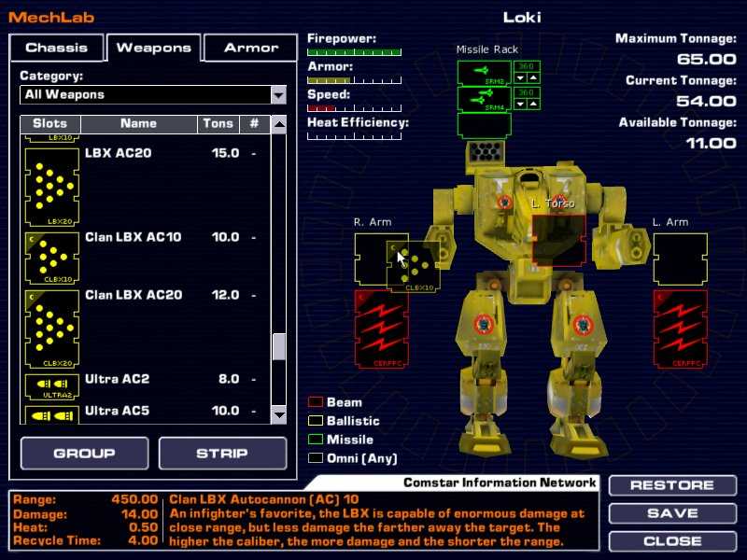
Task: Sort list by Tons column header
Action: point(218,124)
